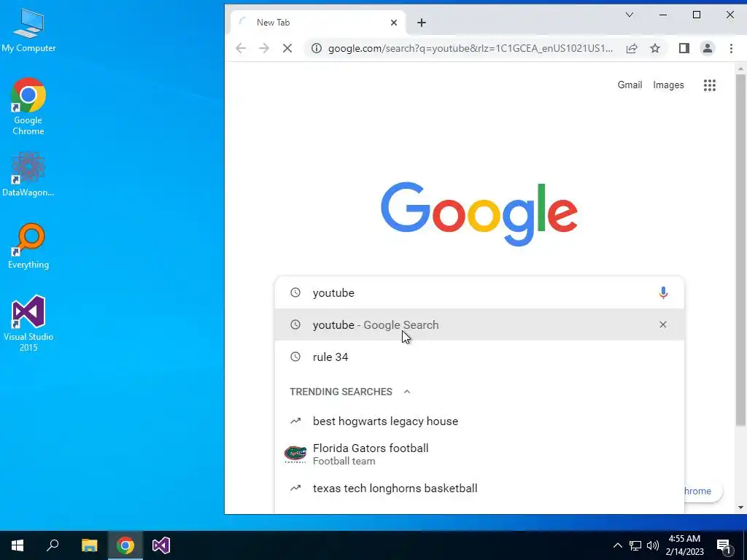747x560 pixels.
Task: Open Google Images link
Action: pyautogui.click(x=668, y=85)
